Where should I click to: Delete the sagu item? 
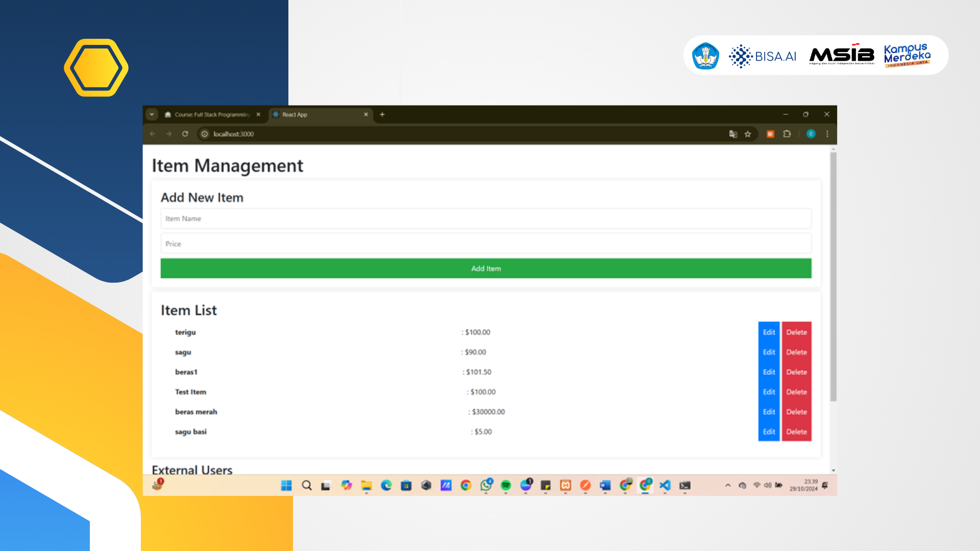coord(796,352)
